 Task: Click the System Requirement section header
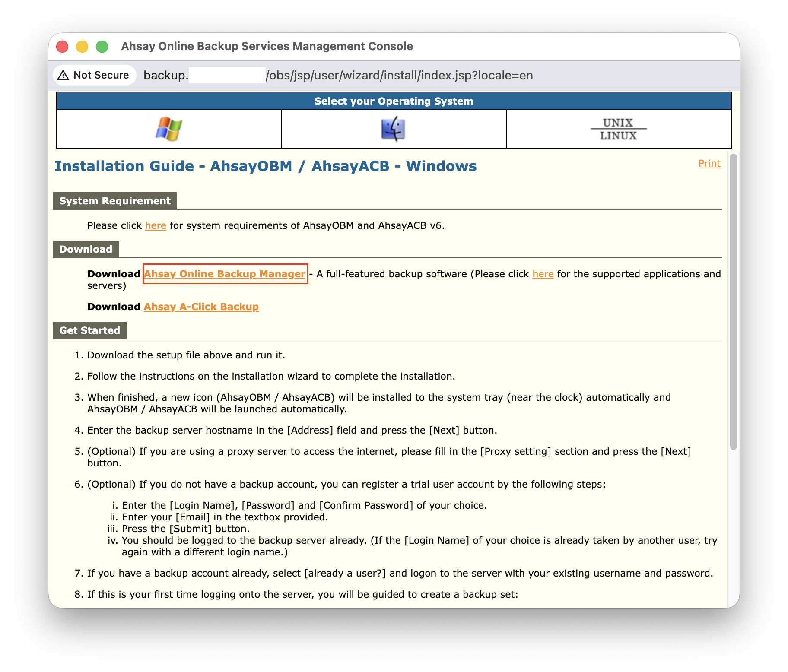[x=114, y=201]
